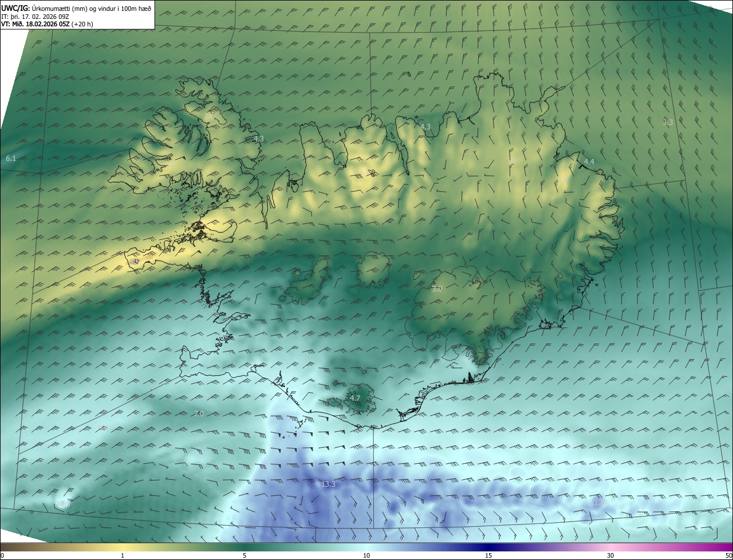Click the 3.0 value label on the central glacier
The width and height of the screenshot is (733, 560).
click(437, 289)
